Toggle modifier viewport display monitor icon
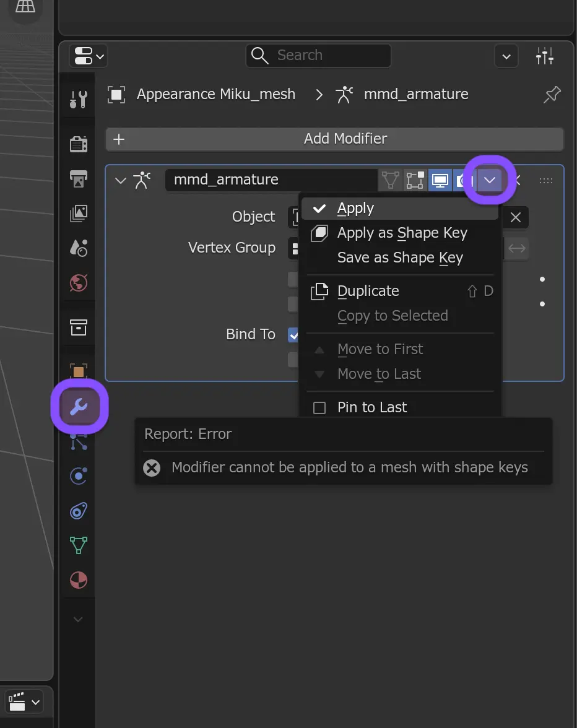 point(440,180)
